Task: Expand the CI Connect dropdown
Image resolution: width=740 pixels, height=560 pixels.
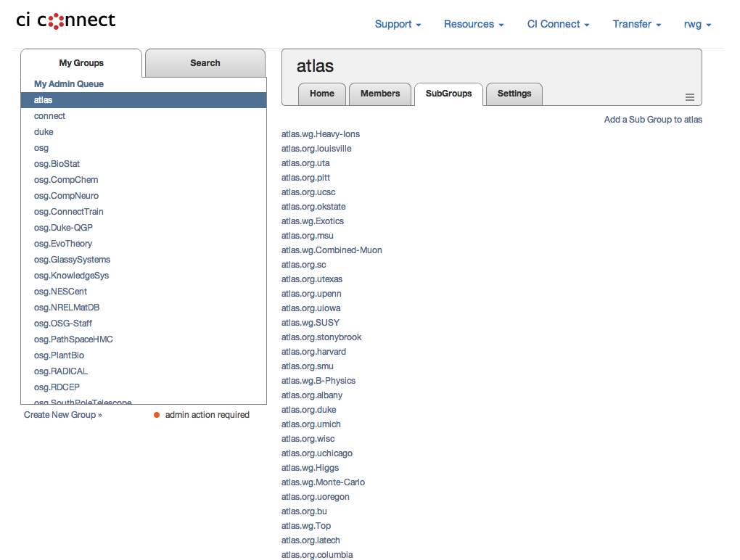Action: 559,24
